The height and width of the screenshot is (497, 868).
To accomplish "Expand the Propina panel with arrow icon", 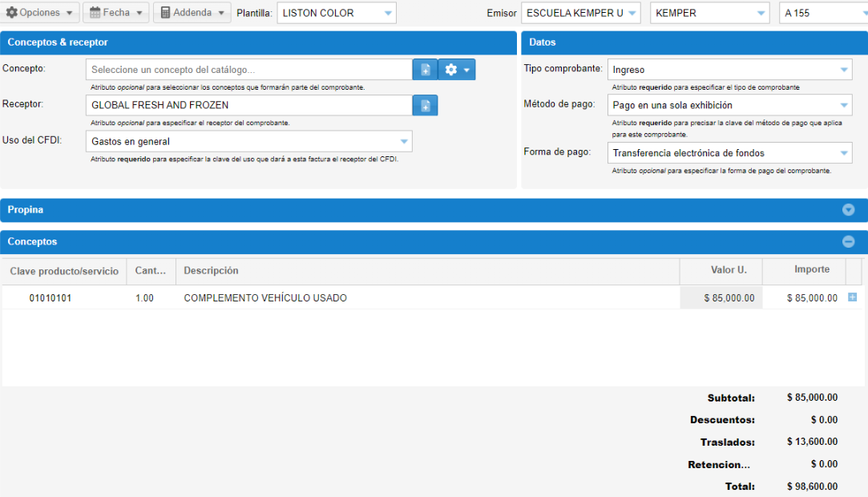I will click(x=848, y=210).
